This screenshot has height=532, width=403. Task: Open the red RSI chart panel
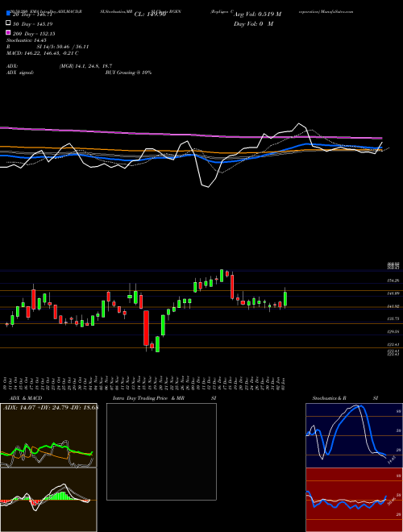[x=354, y=500]
